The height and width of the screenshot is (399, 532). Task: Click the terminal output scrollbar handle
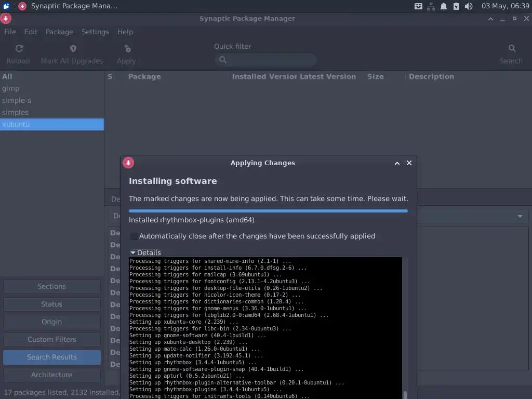tap(405, 395)
